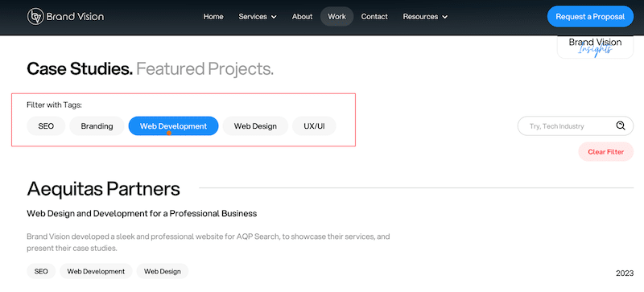644x292 pixels.
Task: Select the Work navigation item
Action: 336,16
